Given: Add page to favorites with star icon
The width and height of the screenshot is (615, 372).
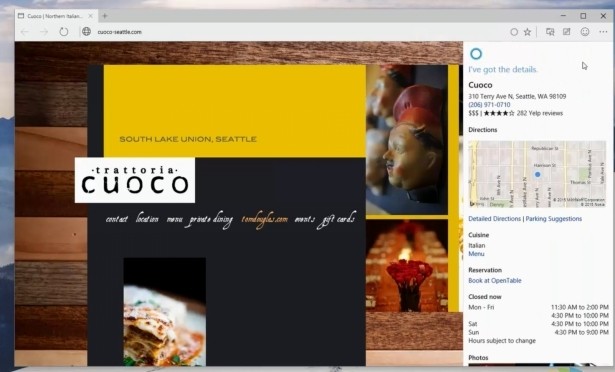Looking at the screenshot, I should pyautogui.click(x=528, y=32).
